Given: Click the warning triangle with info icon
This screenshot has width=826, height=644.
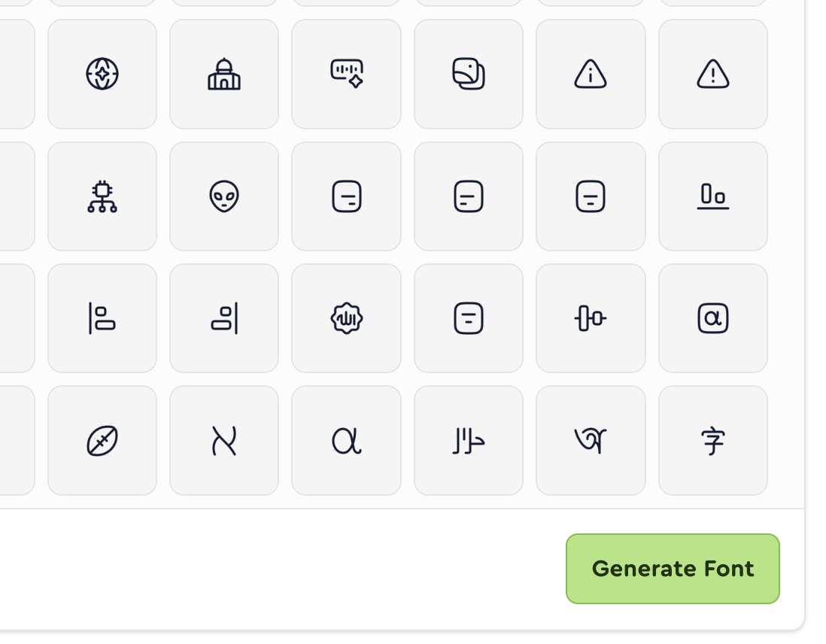Looking at the screenshot, I should coord(591,74).
